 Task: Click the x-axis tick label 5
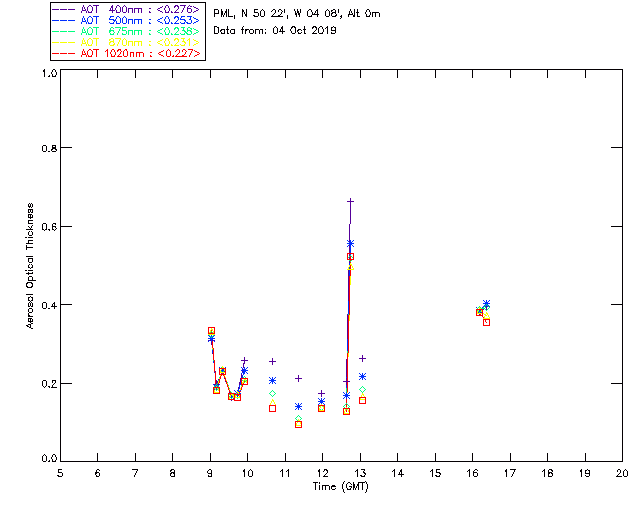[60, 473]
